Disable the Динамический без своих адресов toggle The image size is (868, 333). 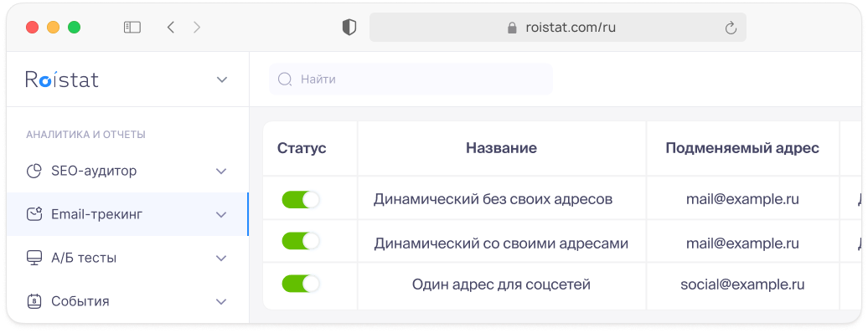coord(301,199)
